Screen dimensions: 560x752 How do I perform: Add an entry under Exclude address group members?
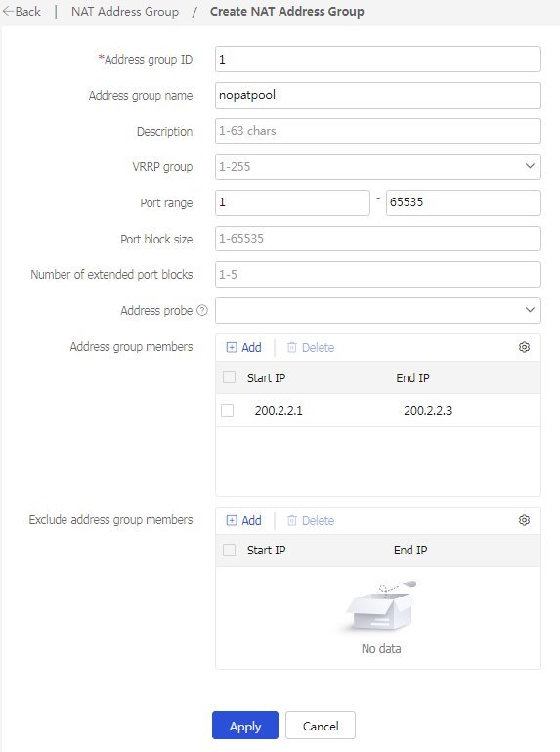[x=243, y=521]
